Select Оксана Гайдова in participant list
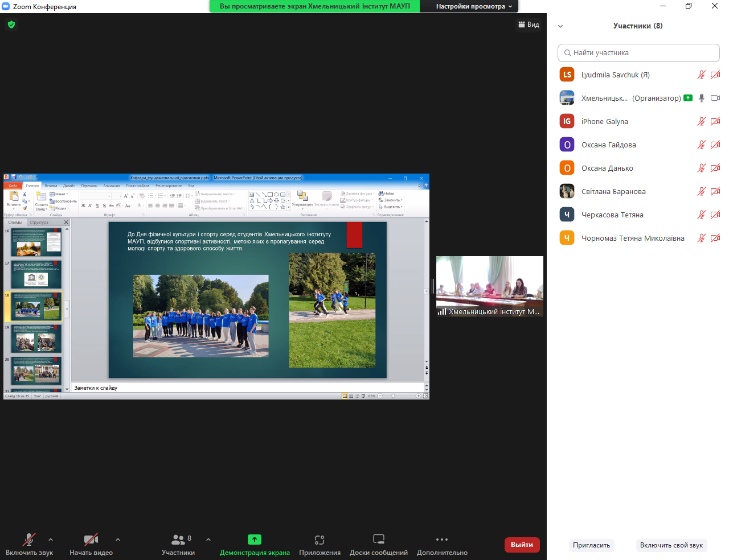 (608, 145)
